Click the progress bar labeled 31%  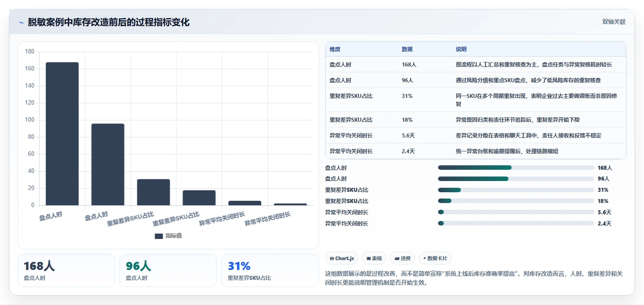516,190
